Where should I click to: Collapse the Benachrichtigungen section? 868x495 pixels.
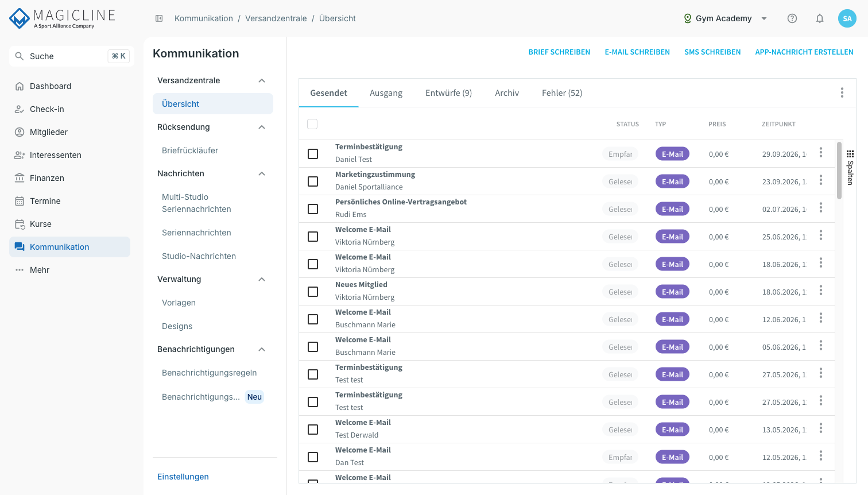point(262,349)
